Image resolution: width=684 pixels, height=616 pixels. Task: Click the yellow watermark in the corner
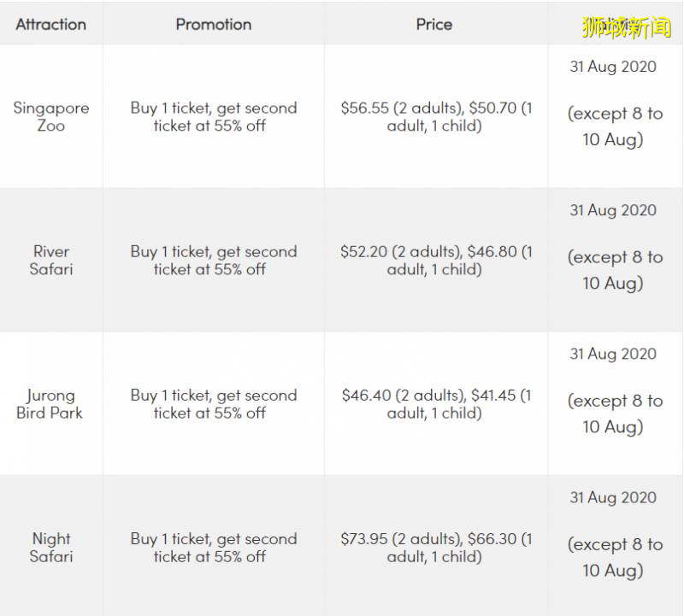click(x=626, y=27)
